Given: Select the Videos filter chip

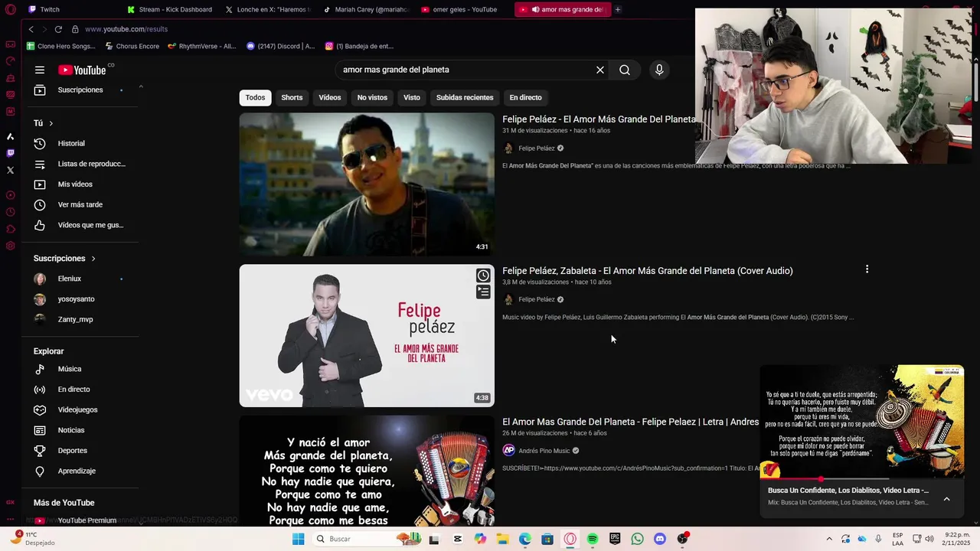Looking at the screenshot, I should (330, 97).
